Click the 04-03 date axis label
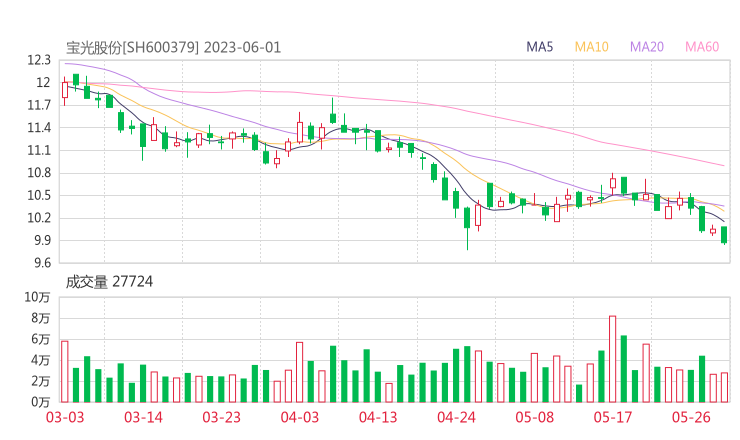 tap(300, 417)
